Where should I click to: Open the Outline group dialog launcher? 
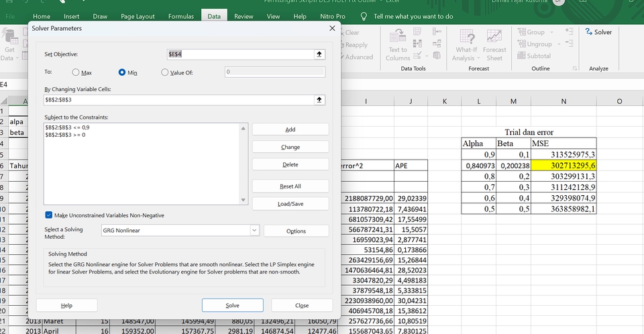(x=575, y=68)
